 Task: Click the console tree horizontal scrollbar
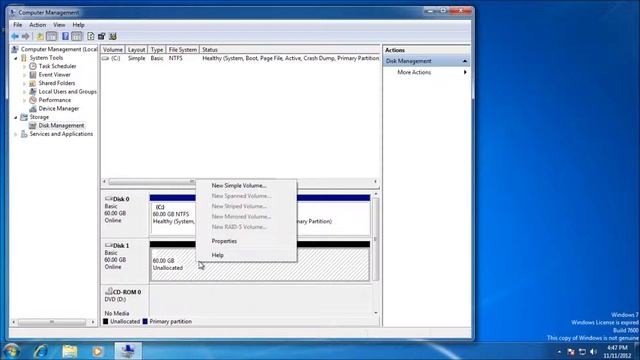point(53,322)
